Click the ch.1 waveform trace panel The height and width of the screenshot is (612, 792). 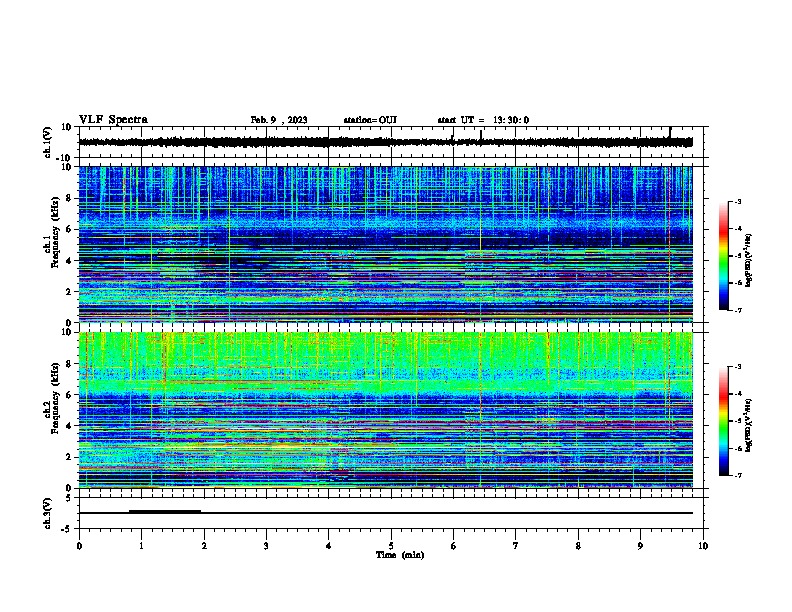click(x=390, y=142)
